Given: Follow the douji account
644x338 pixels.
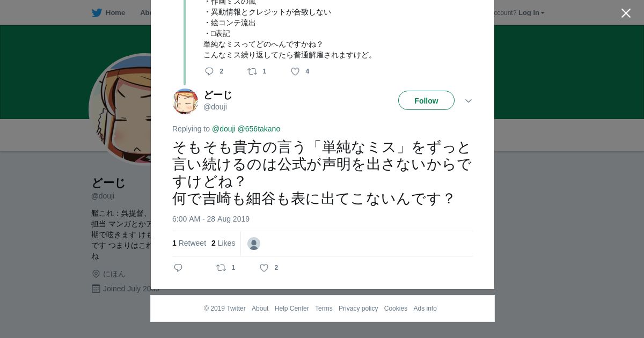Looking at the screenshot, I should 426,101.
